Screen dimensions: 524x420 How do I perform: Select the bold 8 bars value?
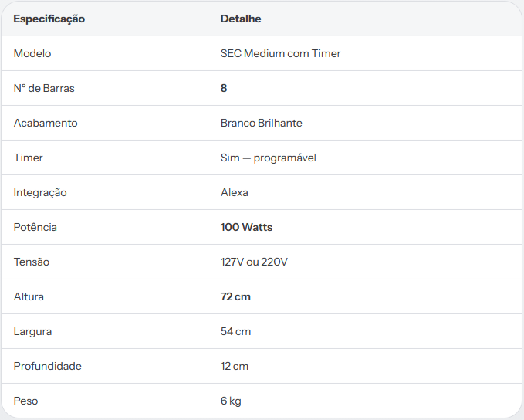click(x=224, y=88)
